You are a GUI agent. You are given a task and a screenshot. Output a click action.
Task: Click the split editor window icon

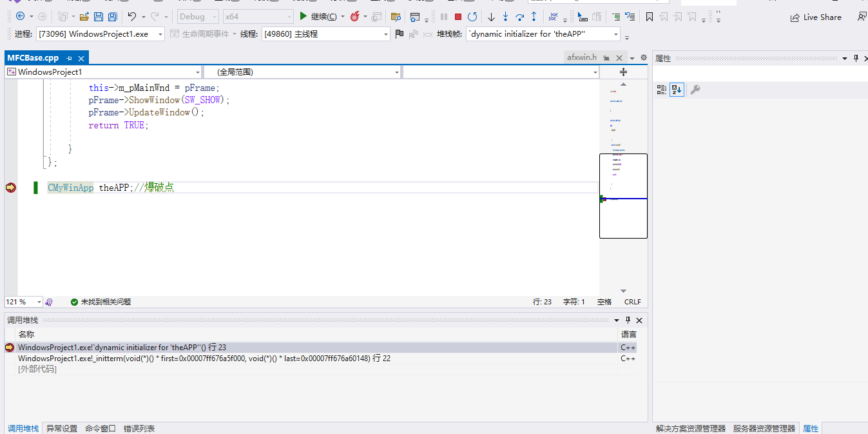(x=623, y=72)
